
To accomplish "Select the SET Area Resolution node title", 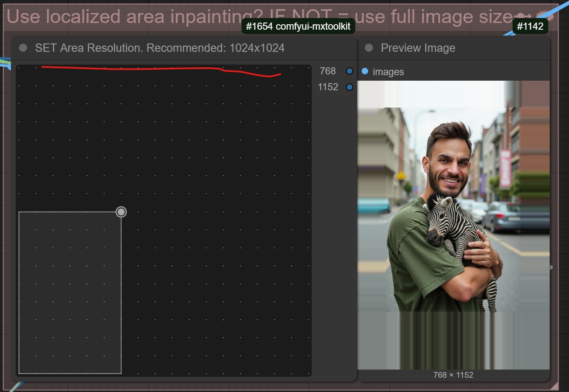I will [159, 48].
